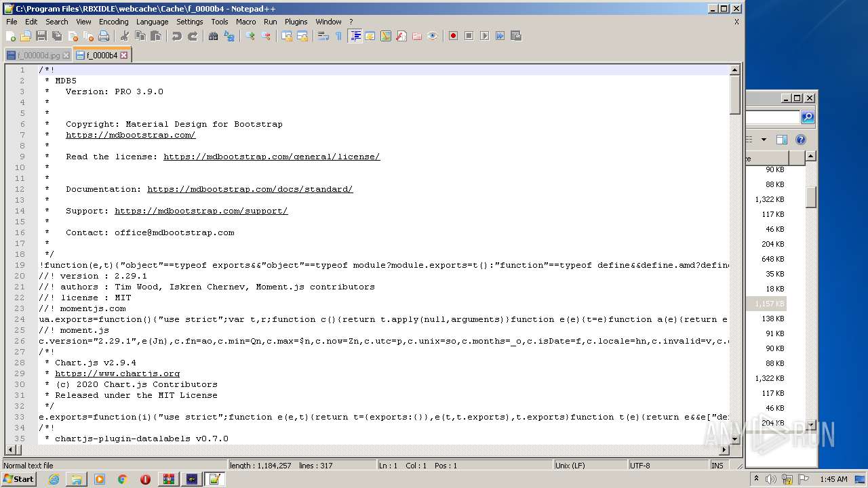Open the Search menu
868x488 pixels.
57,22
